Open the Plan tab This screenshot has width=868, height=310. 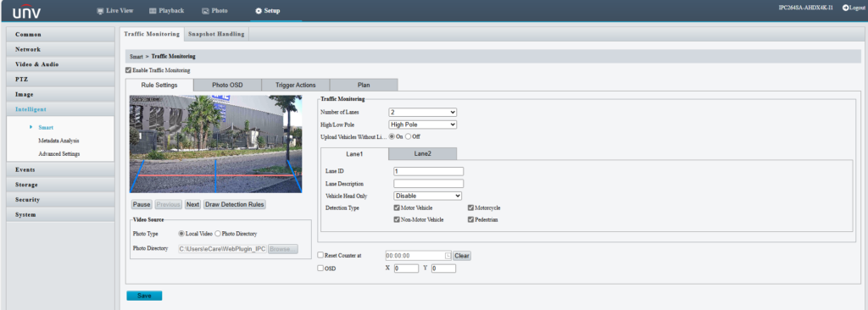click(364, 86)
